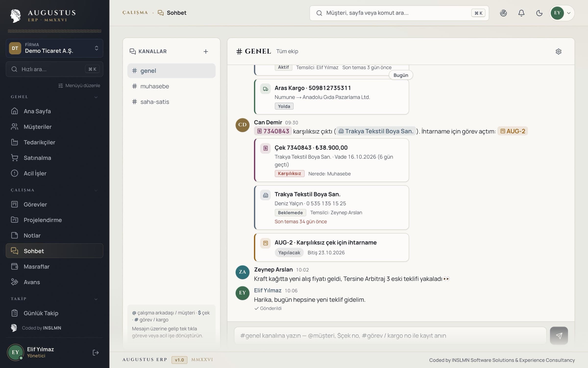
Task: Navigate to Satınalma
Action: [54, 158]
